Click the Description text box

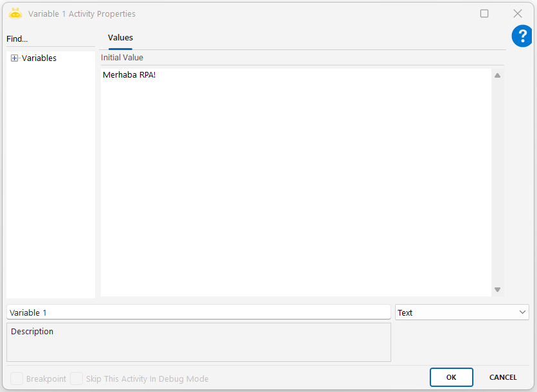click(x=198, y=343)
